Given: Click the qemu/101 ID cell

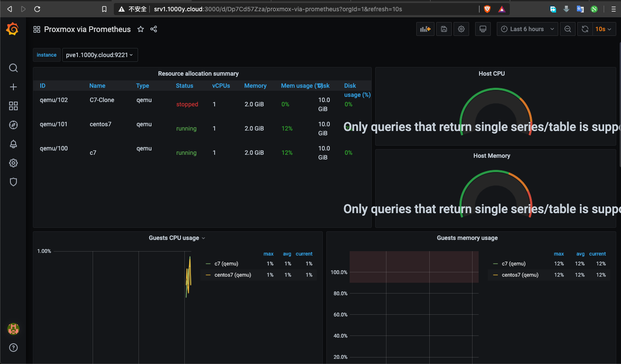Looking at the screenshot, I should point(54,124).
